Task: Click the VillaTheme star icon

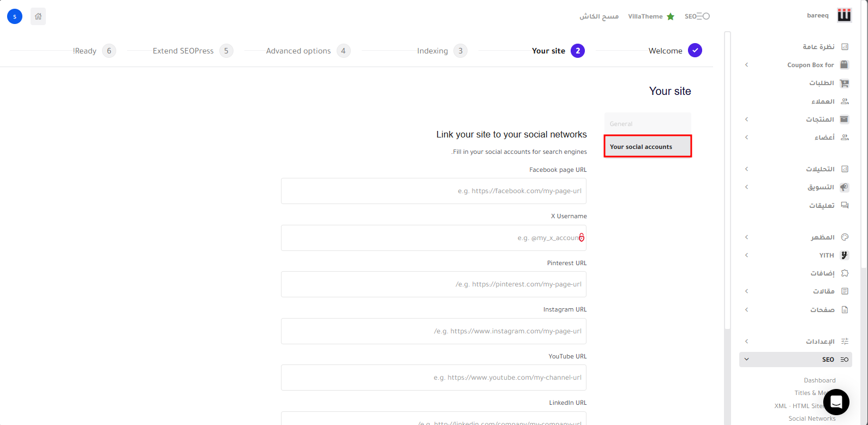Action: point(671,16)
